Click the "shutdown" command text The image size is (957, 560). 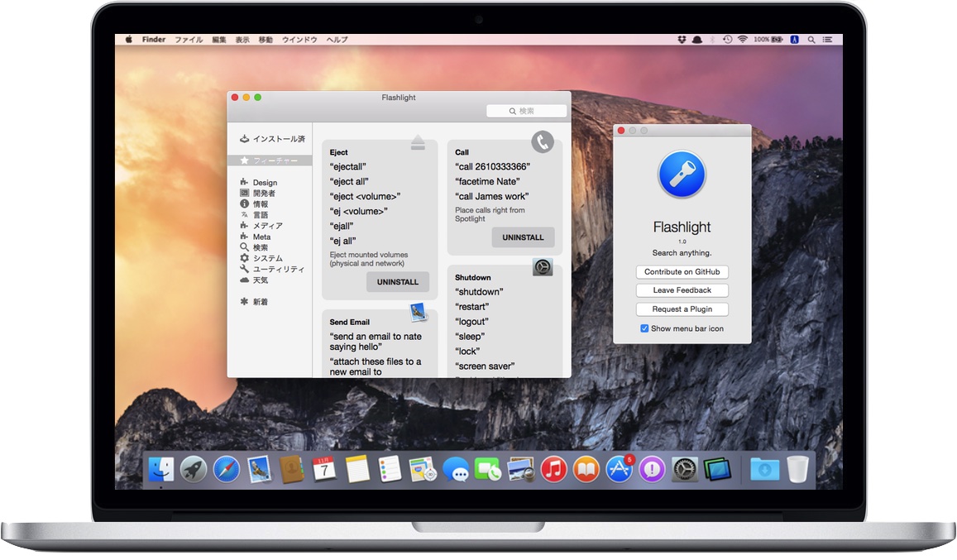click(x=479, y=292)
